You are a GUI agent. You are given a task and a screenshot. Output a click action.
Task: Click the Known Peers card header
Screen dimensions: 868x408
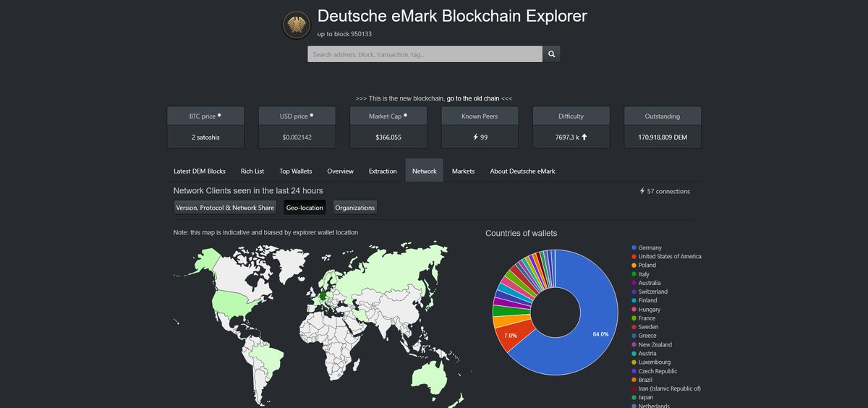coord(480,116)
